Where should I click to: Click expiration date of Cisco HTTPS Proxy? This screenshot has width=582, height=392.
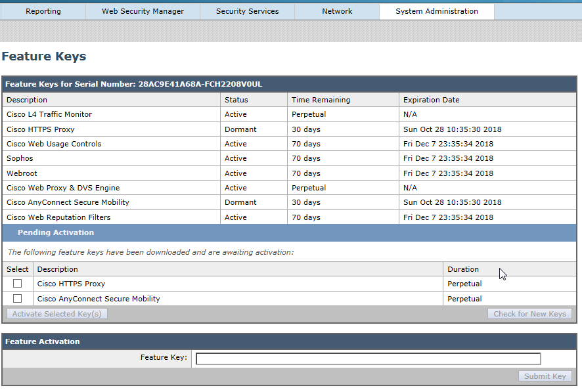[453, 129]
